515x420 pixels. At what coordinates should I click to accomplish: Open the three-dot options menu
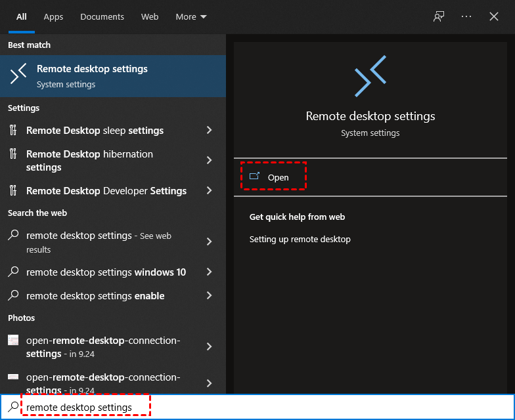(x=466, y=16)
